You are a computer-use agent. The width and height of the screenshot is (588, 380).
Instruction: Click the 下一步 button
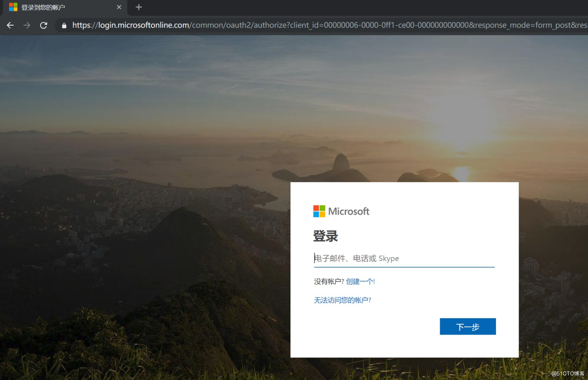pos(468,327)
